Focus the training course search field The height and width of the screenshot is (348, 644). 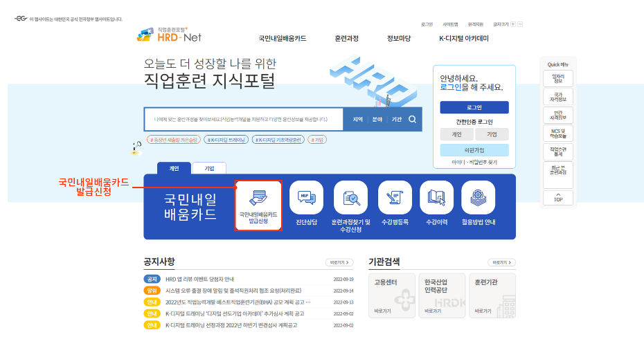click(x=244, y=120)
